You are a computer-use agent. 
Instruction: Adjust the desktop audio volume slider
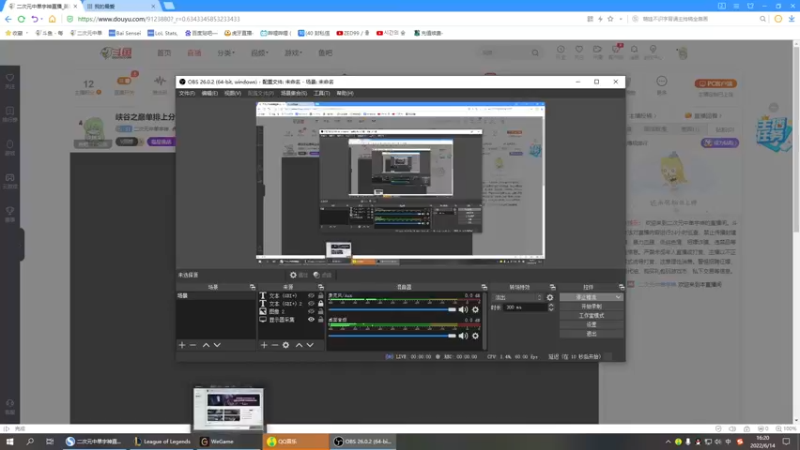392,336
